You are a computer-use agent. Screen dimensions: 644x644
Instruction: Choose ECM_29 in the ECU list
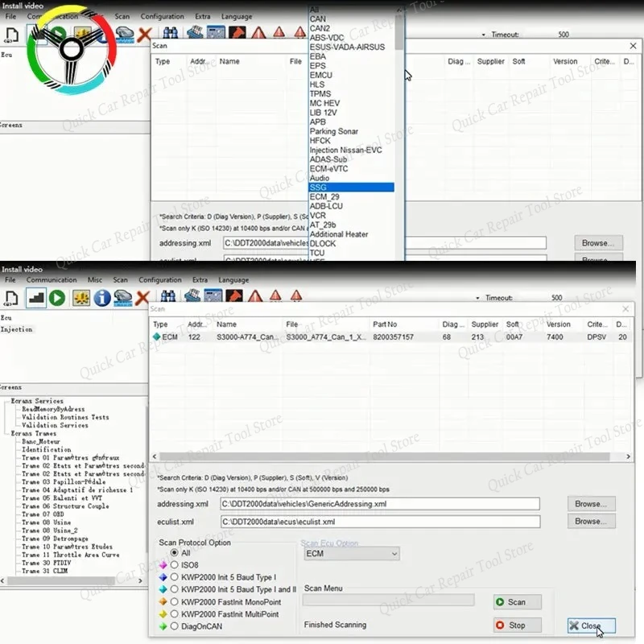pos(330,196)
